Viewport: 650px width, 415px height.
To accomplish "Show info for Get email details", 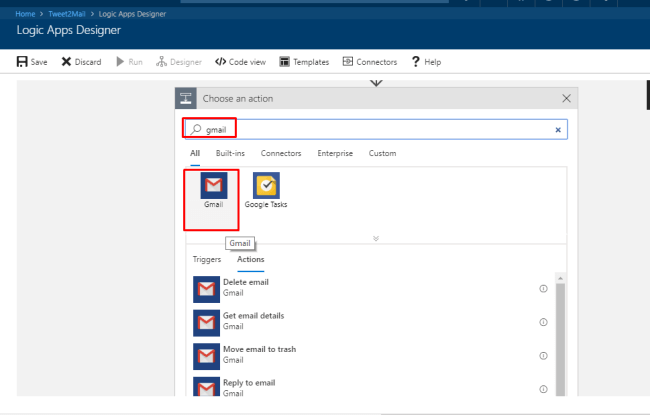I will [x=543, y=322].
